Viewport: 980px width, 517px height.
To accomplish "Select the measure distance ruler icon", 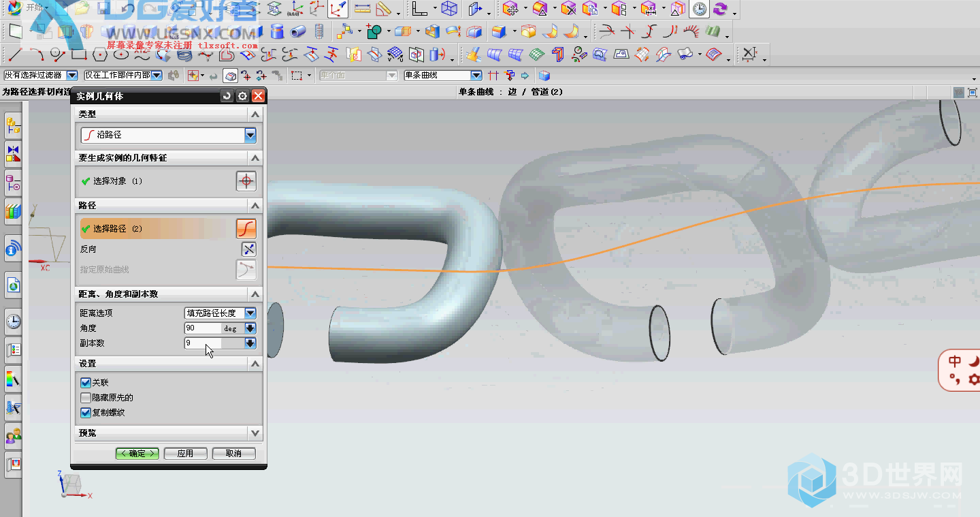I will [362, 9].
